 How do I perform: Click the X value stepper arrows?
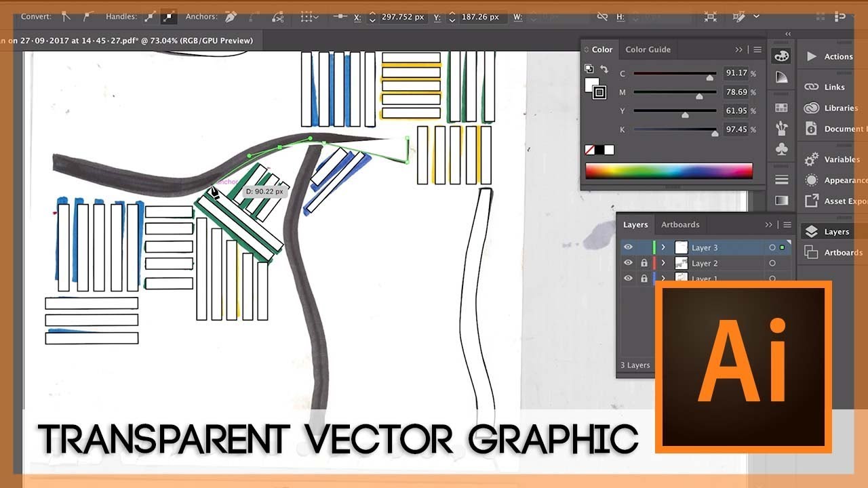coord(372,17)
